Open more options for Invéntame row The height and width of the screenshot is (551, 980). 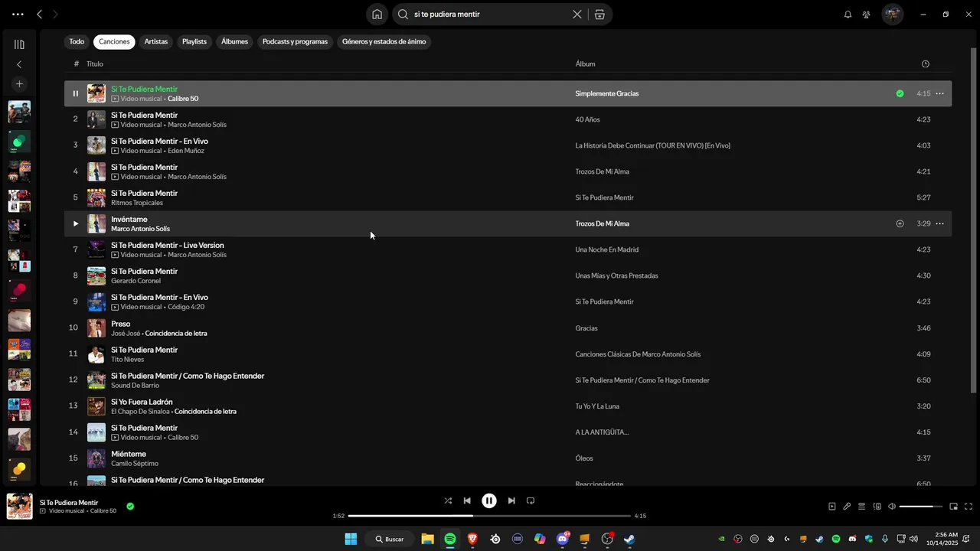tap(939, 223)
